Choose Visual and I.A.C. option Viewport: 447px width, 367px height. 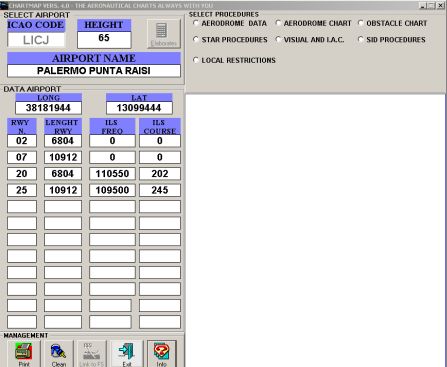278,39
